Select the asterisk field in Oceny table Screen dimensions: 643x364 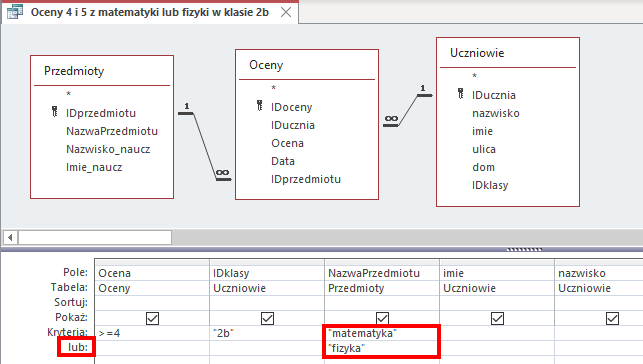click(274, 88)
